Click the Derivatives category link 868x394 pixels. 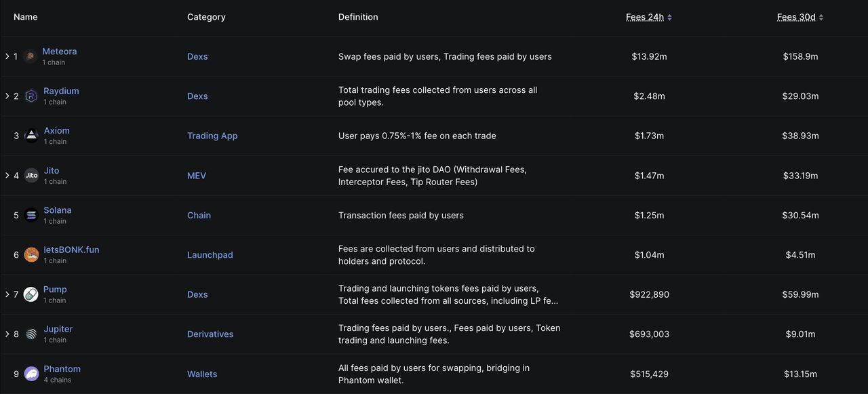tap(210, 334)
